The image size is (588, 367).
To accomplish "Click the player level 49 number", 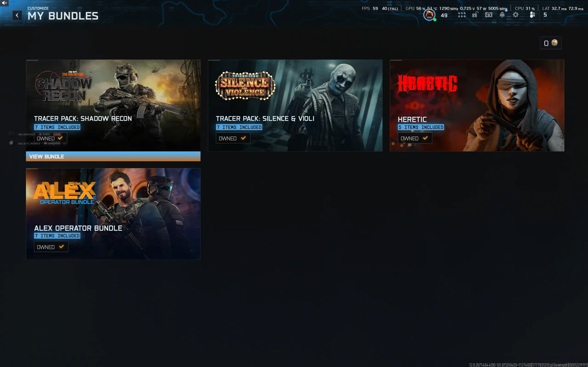I will [x=444, y=15].
